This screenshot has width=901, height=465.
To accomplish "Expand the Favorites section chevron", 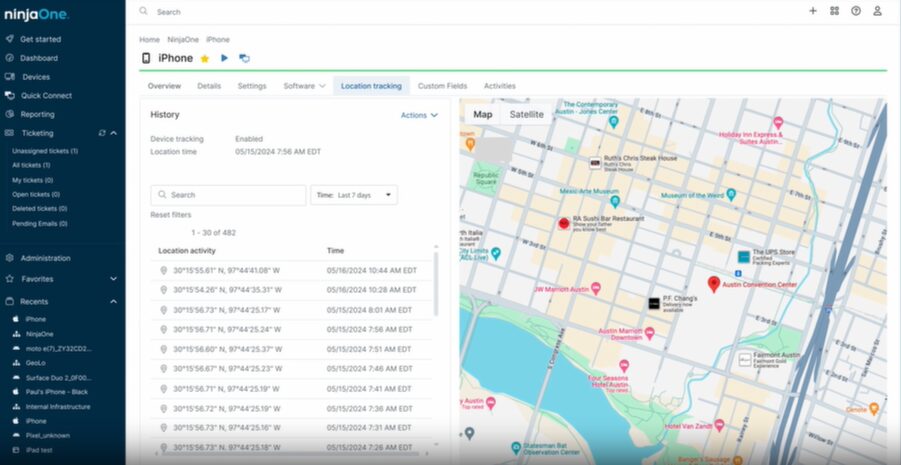I will coord(113,279).
